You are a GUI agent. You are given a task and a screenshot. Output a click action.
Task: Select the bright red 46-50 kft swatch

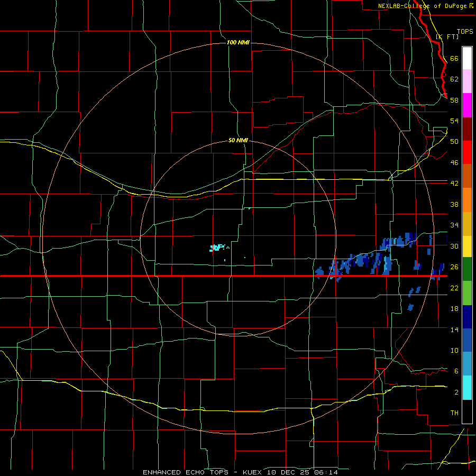[x=467, y=153]
